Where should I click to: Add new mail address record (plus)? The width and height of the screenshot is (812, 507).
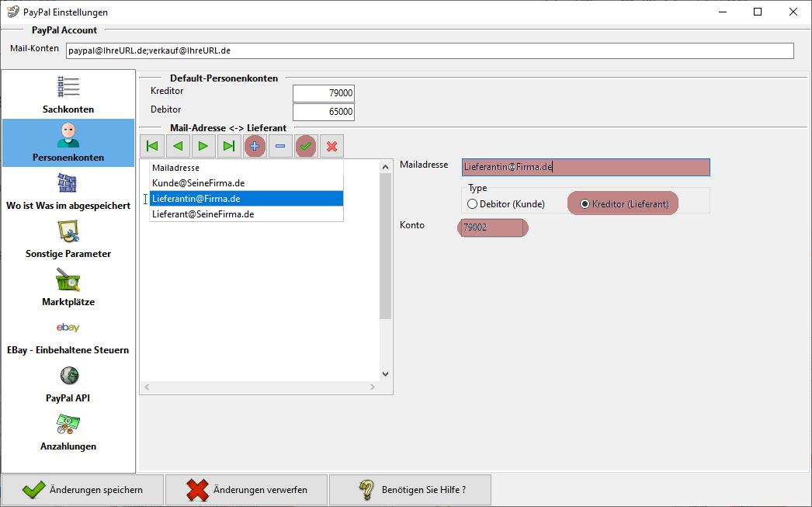point(254,146)
